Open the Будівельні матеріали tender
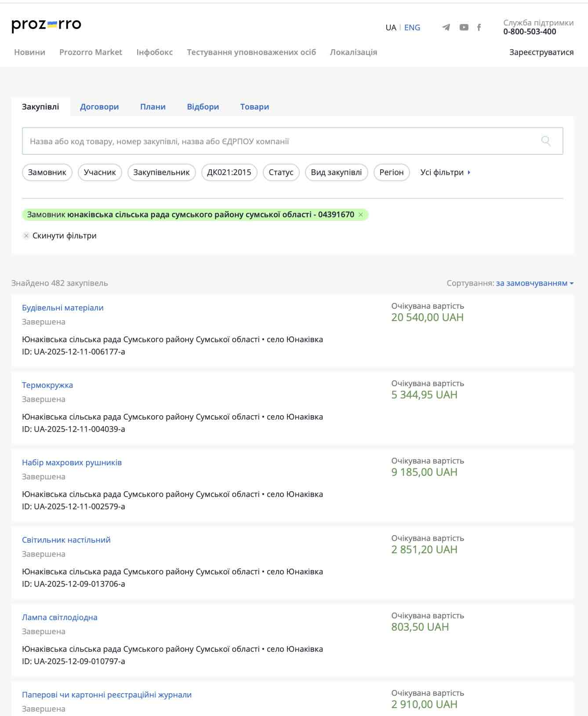 tap(63, 308)
